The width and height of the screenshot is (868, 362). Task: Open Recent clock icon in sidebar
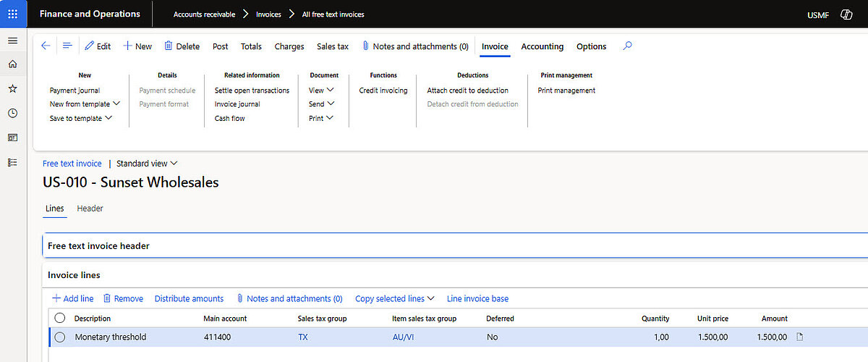tap(12, 113)
